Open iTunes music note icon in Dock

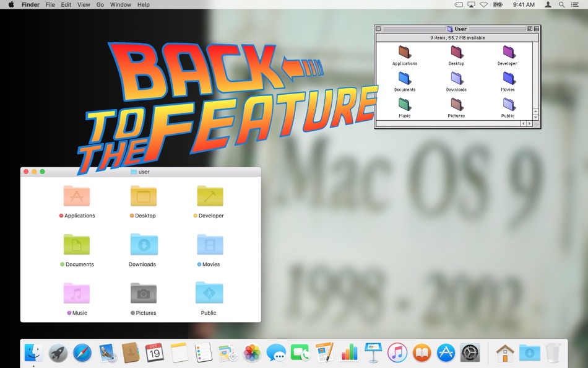point(397,353)
